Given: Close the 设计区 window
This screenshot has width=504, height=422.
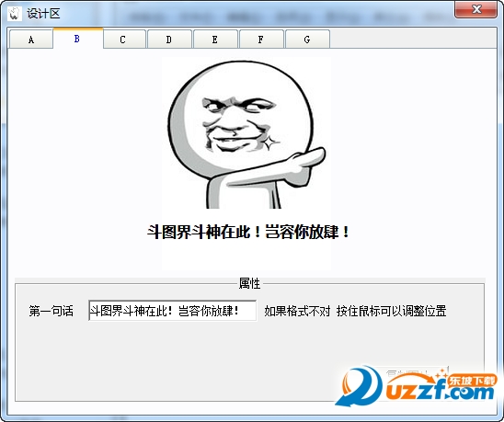Looking at the screenshot, I should coord(475,9).
